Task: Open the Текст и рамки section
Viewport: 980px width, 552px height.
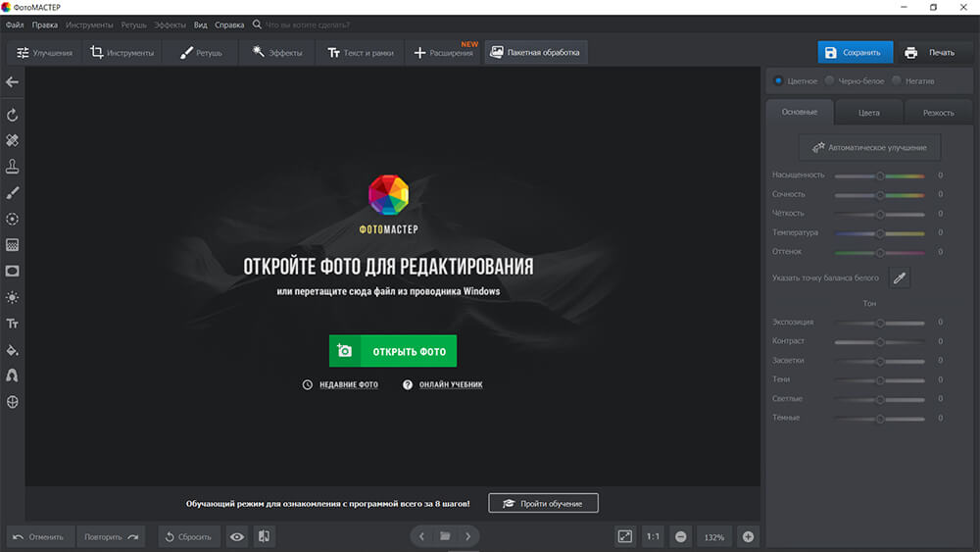Action: 361,53
